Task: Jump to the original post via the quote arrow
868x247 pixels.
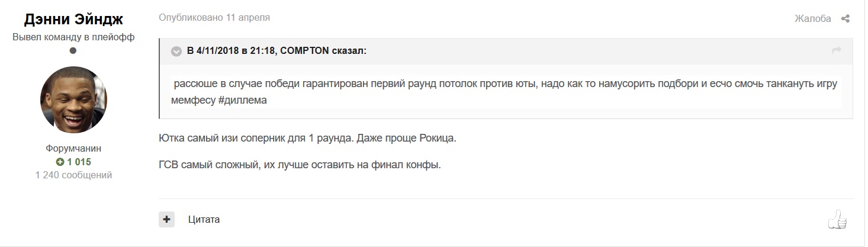Action: [837, 51]
